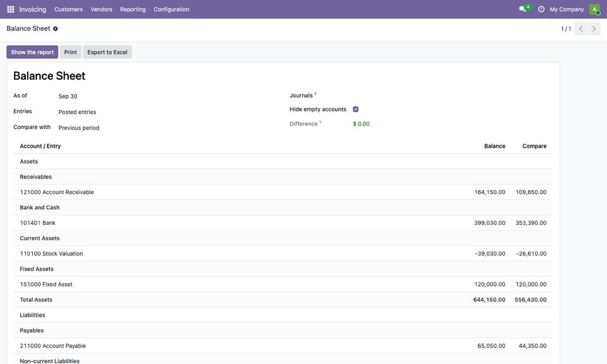Click the Compare column header
The image size is (607, 364).
(535, 146)
